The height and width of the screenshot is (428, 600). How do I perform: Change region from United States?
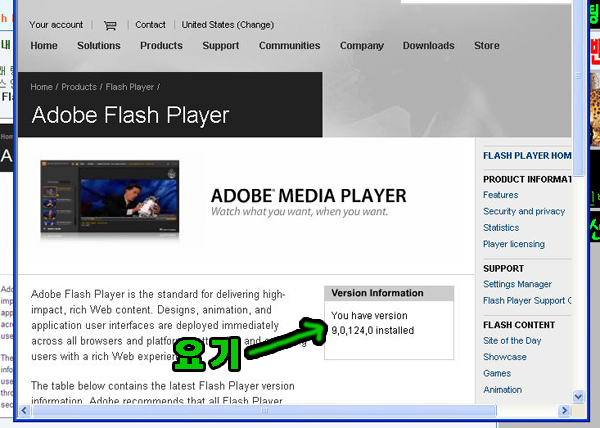[227, 25]
